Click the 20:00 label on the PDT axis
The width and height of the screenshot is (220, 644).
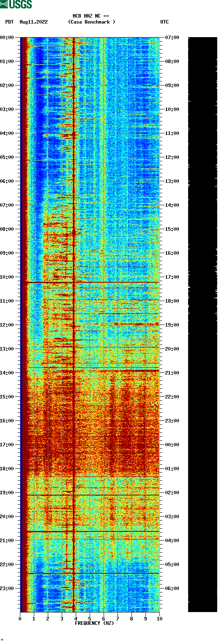click(7, 517)
